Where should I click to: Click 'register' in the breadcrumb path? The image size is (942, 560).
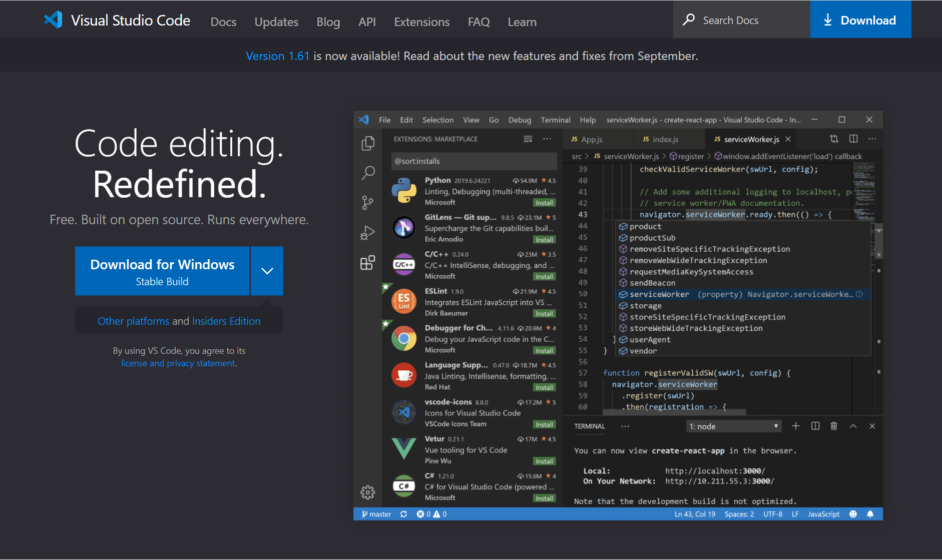pyautogui.click(x=687, y=156)
